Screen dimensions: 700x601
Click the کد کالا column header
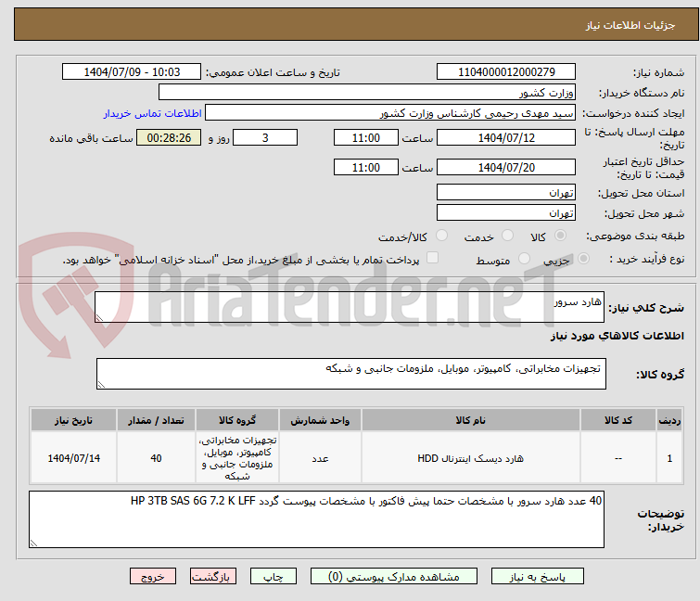(617, 420)
